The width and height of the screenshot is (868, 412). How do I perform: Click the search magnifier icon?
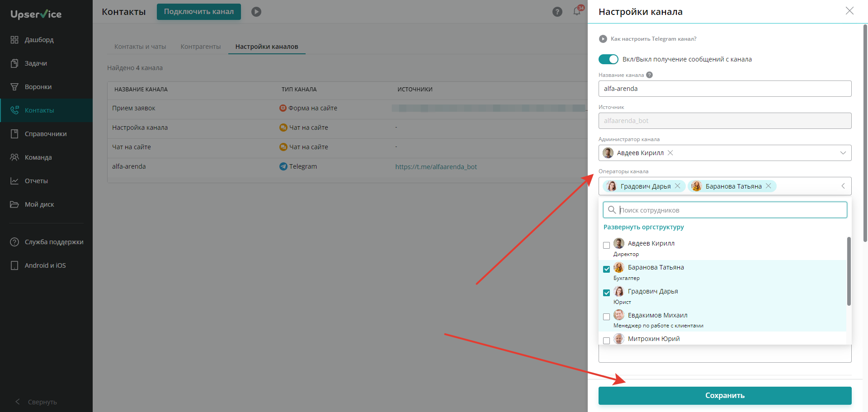click(612, 210)
